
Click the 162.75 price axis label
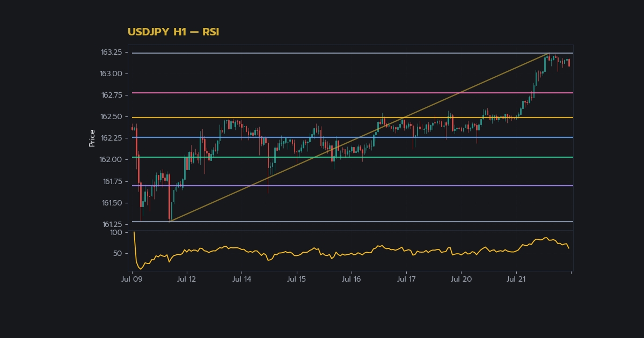coord(111,95)
